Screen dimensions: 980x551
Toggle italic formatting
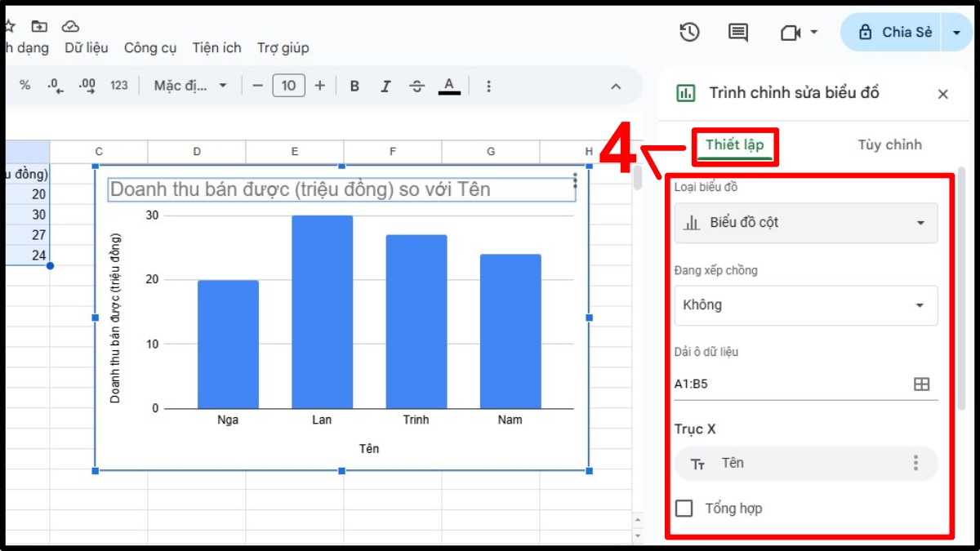pos(385,86)
